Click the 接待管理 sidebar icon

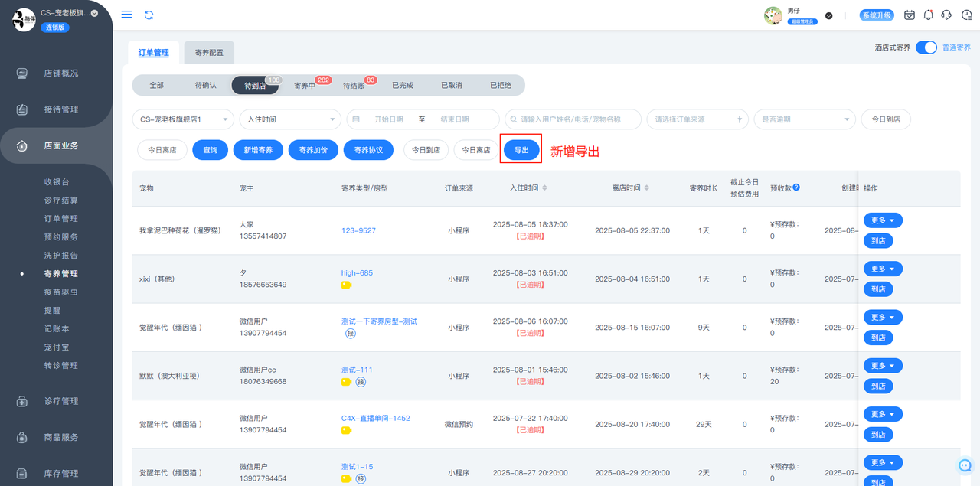point(22,109)
